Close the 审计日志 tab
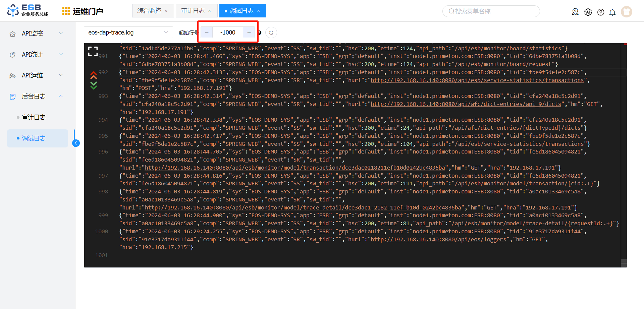The width and height of the screenshot is (644, 309). click(x=210, y=11)
